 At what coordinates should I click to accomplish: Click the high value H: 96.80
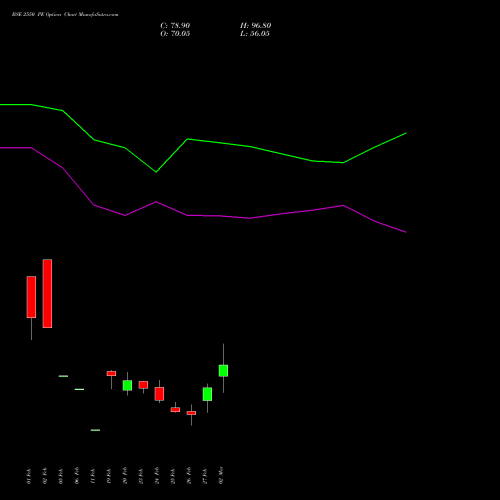(x=255, y=26)
